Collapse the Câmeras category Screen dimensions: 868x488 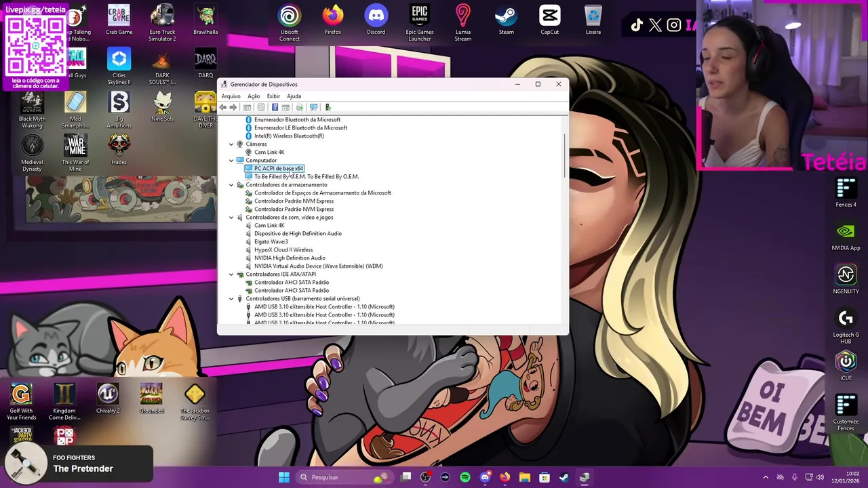[231, 144]
